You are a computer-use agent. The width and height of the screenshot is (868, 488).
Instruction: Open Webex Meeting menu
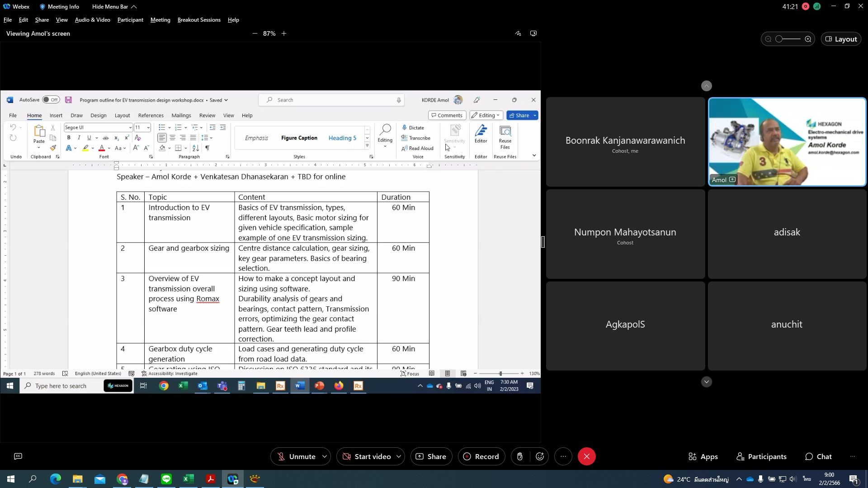(x=160, y=20)
